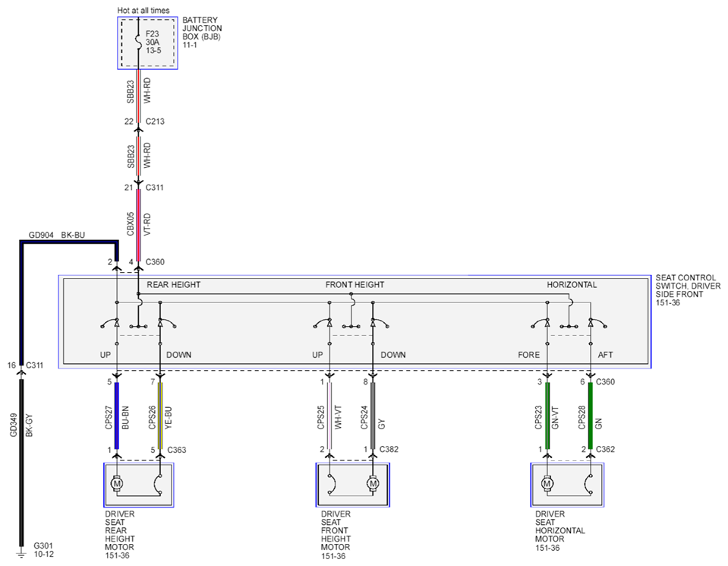Viewport: 728px width, 566px height.
Task: Click the BU-BN wire color label
Action: click(x=125, y=418)
